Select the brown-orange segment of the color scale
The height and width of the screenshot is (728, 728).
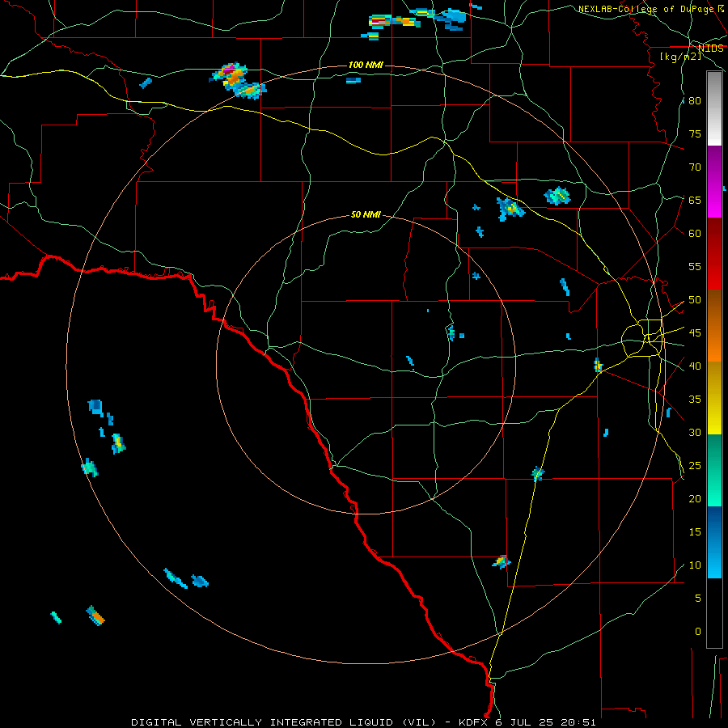pos(714,326)
